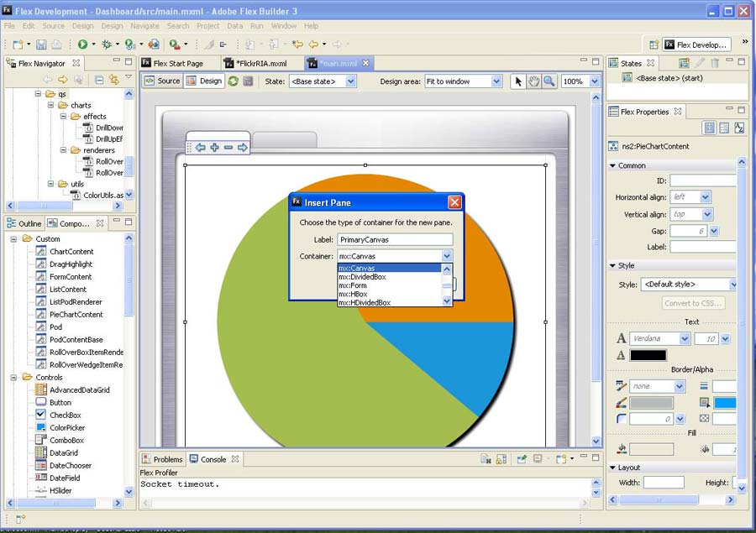The height and width of the screenshot is (533, 756).
Task: Open the Project menu
Action: [207, 26]
